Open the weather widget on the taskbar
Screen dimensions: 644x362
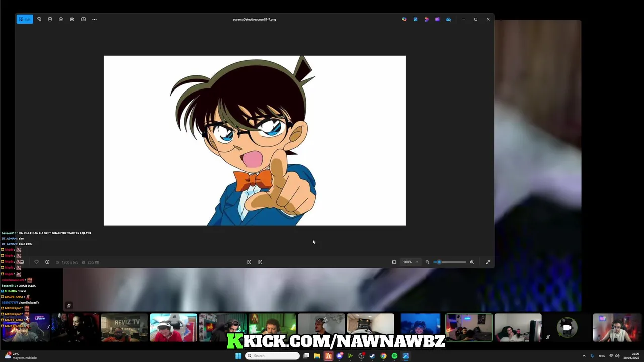coord(20,356)
